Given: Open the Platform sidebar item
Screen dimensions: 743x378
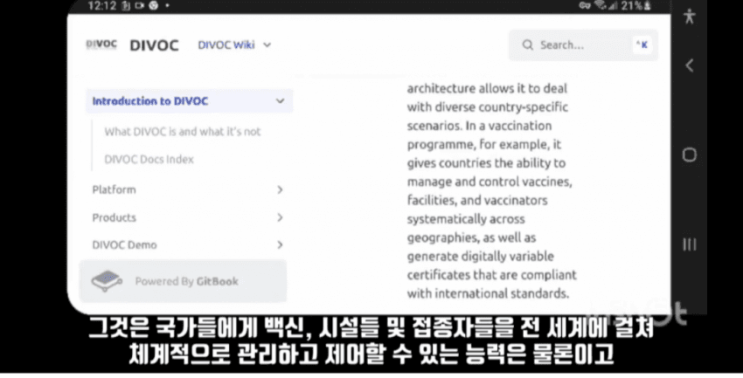Looking at the screenshot, I should 189,190.
